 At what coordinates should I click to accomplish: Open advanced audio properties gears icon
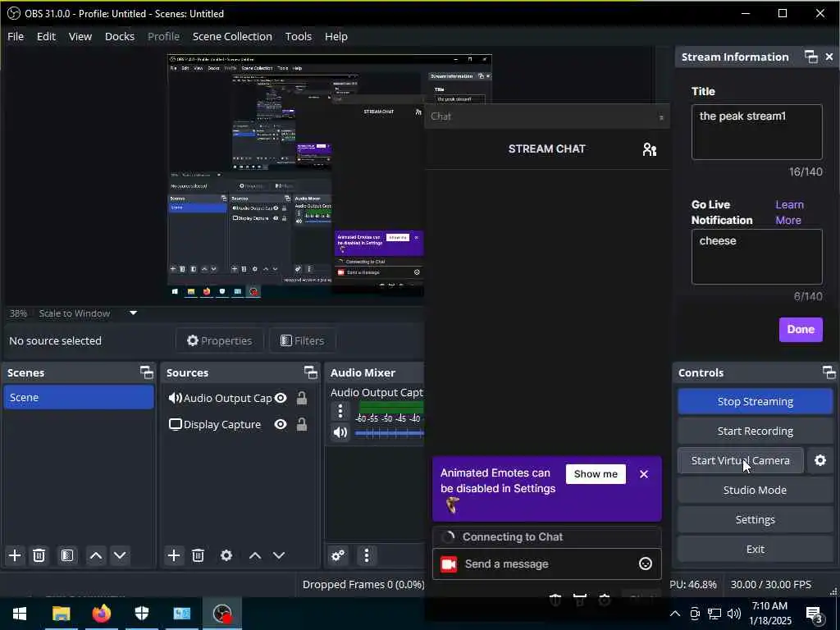338,555
